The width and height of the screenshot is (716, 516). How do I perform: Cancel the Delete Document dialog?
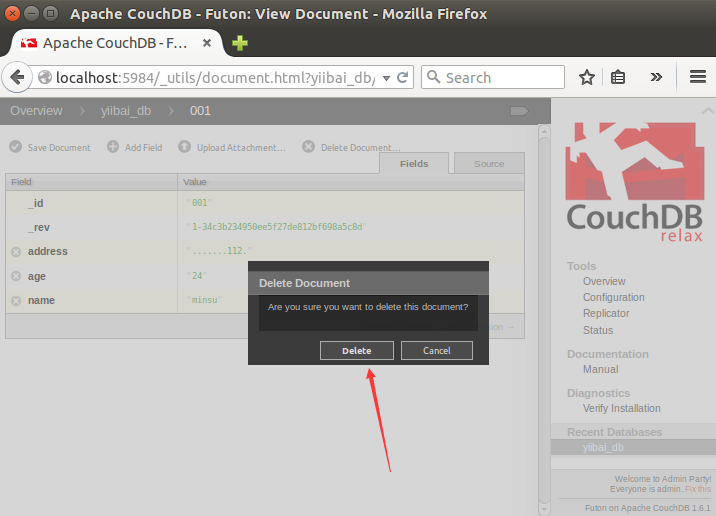tap(437, 350)
